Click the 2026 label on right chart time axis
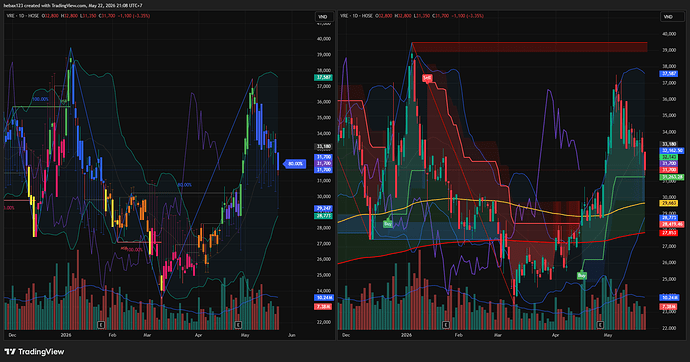This screenshot has height=362, width=690. tap(406, 335)
